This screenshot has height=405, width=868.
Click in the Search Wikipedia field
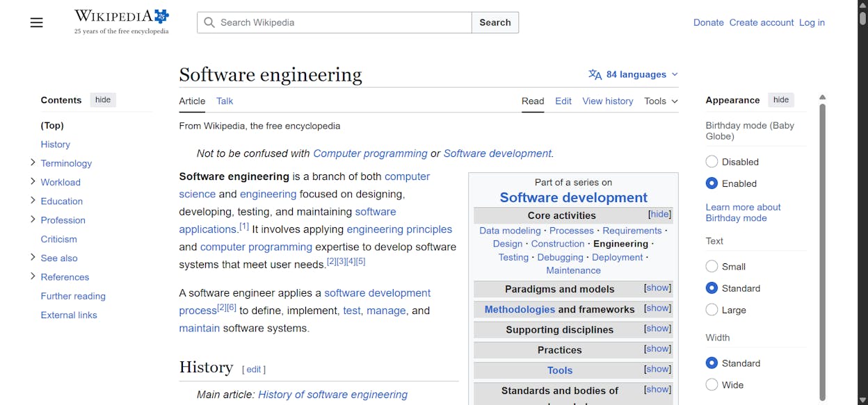click(334, 22)
